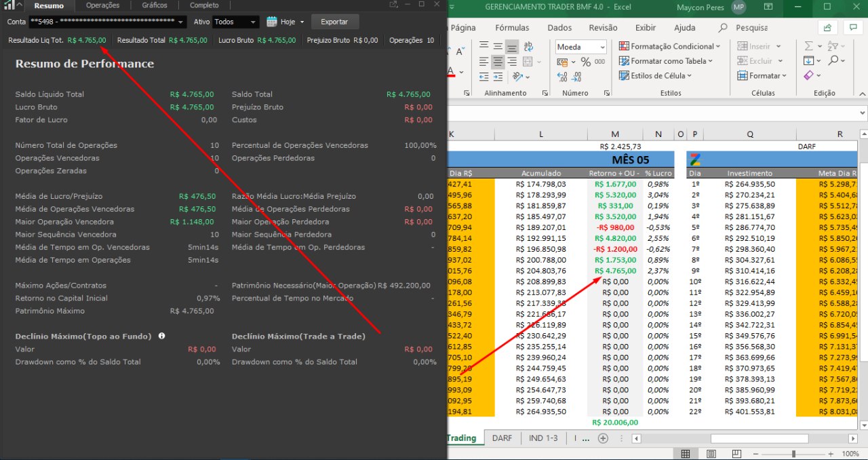This screenshot has height=460, width=868.
Task: Click the zoom out minus button
Action: point(755,454)
